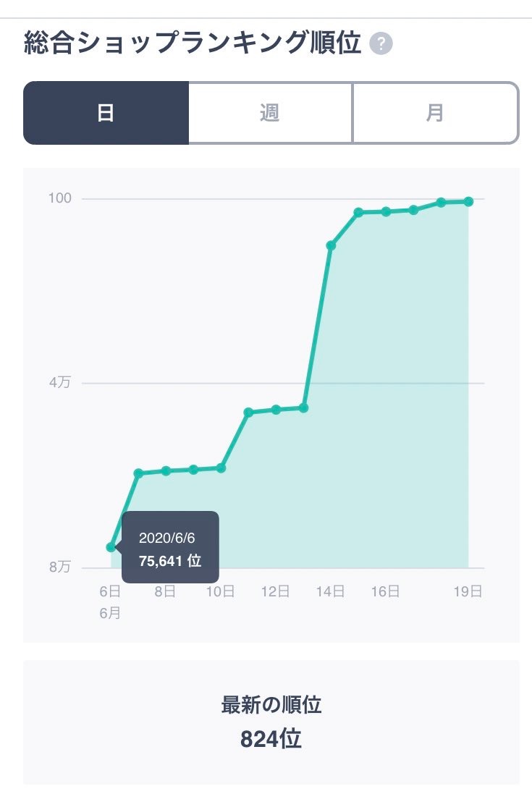532x807 pixels.
Task: Select the 14日 data point on chart
Action: pos(331,246)
